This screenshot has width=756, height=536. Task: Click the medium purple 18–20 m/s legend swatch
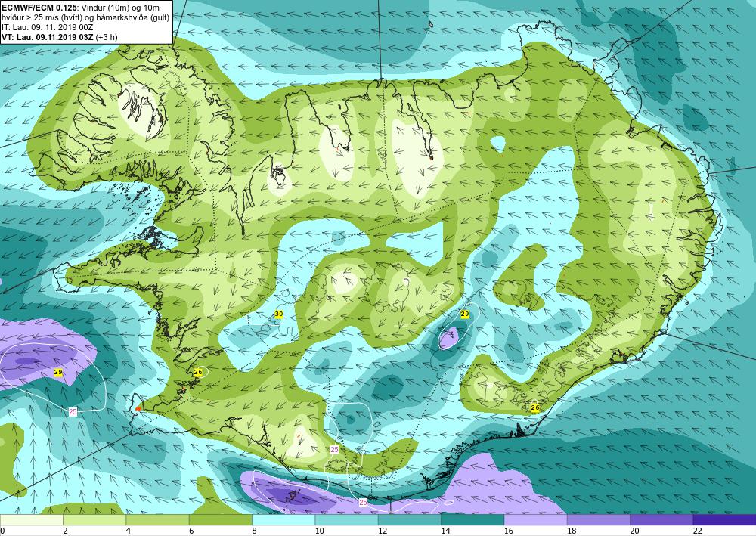(598, 520)
